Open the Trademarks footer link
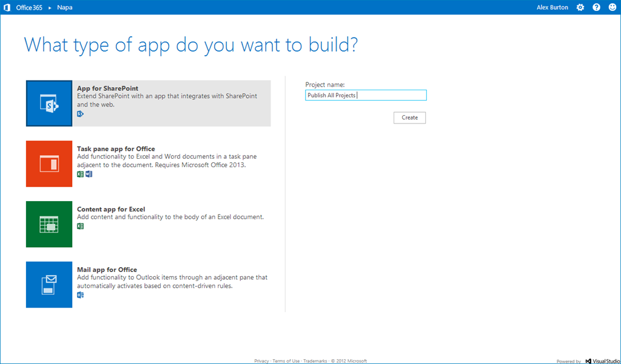 tap(315, 361)
